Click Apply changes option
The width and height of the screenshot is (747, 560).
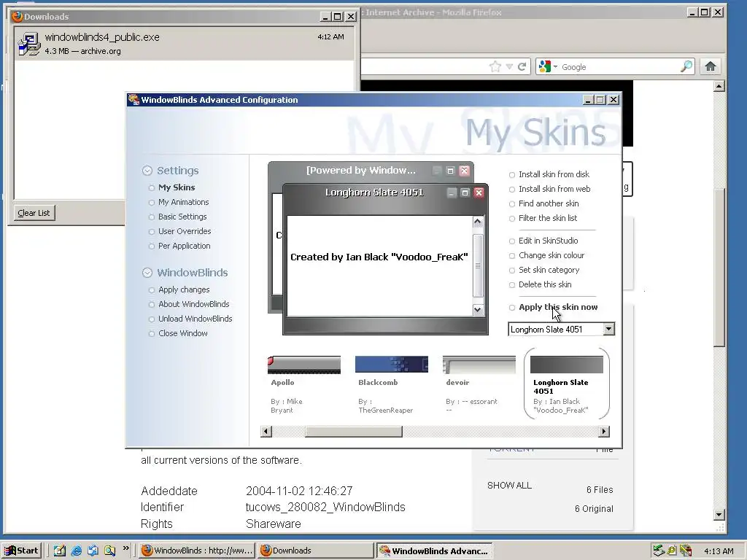[x=184, y=289]
